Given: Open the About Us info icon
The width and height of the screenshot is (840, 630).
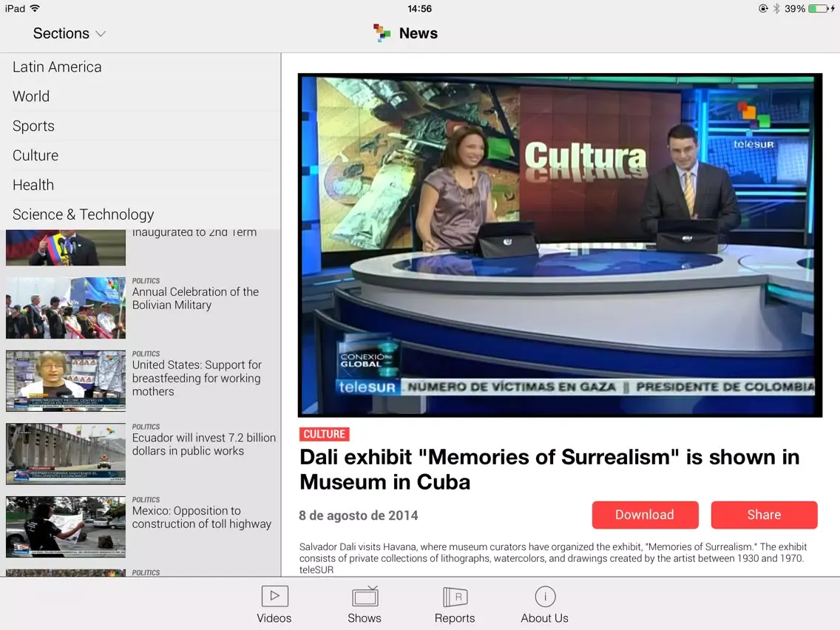Looking at the screenshot, I should 545,596.
